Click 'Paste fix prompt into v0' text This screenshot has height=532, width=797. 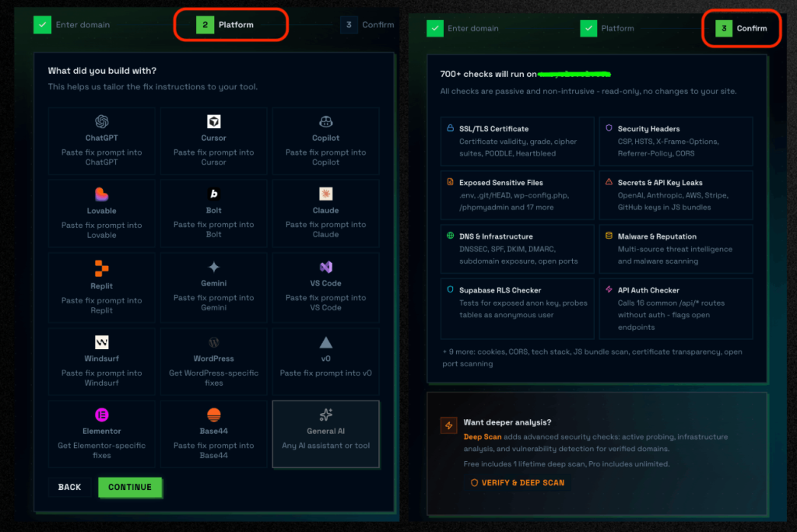pyautogui.click(x=326, y=373)
